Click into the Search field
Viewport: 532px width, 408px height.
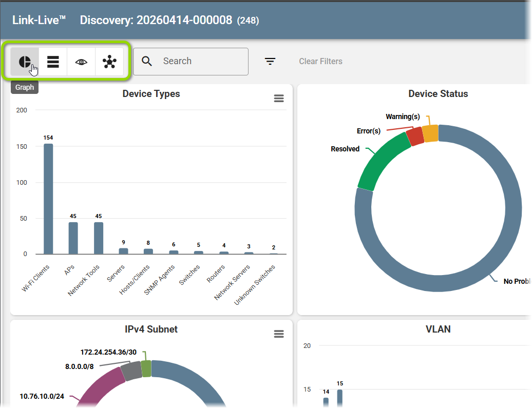(x=191, y=62)
